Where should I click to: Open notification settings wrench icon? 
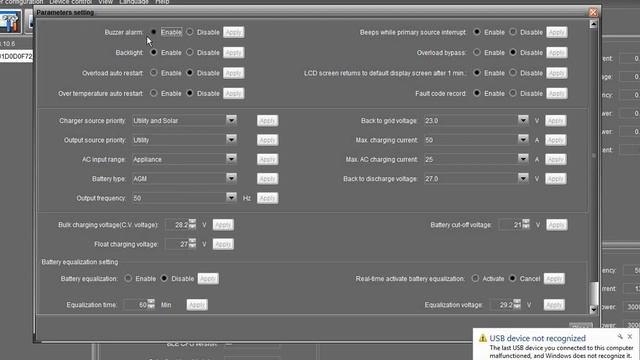[620, 336]
